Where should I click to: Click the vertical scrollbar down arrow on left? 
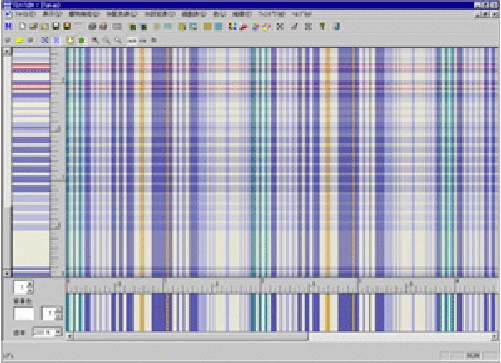coord(7,273)
